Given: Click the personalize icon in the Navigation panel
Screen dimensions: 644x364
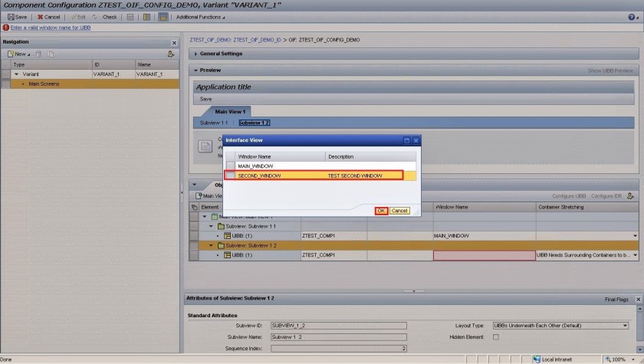Looking at the screenshot, I should (170, 54).
